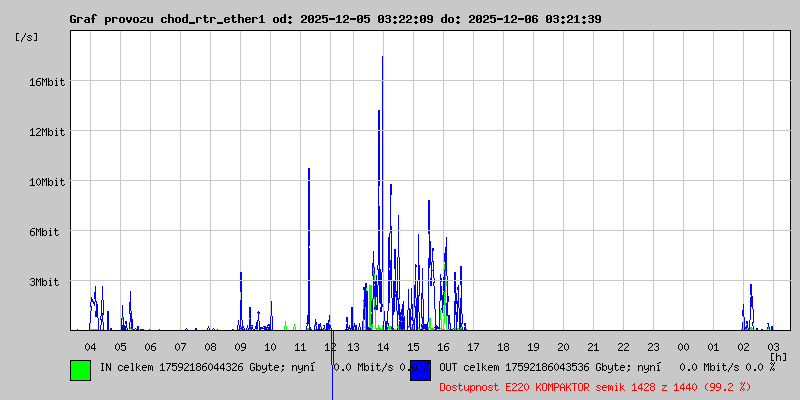
Task: Click the [/s] unit label at top left
Action: pyautogui.click(x=28, y=37)
